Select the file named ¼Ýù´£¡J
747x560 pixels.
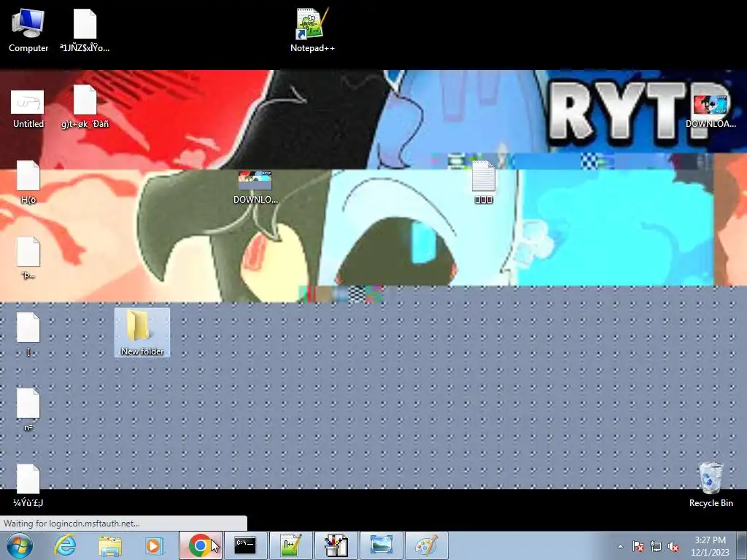(28, 485)
